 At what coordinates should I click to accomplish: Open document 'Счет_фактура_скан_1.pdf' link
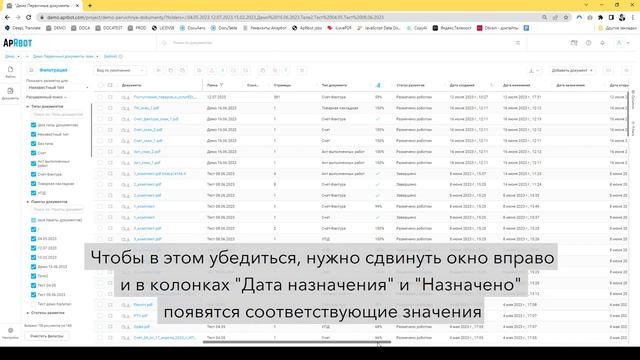point(156,119)
